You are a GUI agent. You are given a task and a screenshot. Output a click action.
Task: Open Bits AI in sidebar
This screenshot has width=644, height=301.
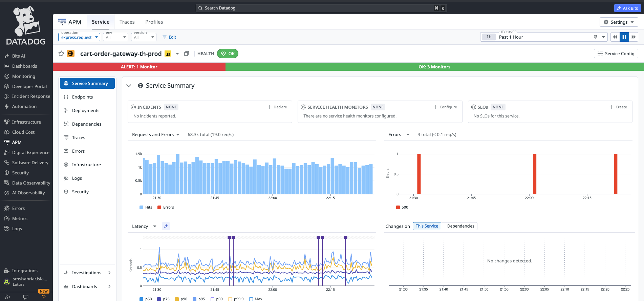pos(19,56)
